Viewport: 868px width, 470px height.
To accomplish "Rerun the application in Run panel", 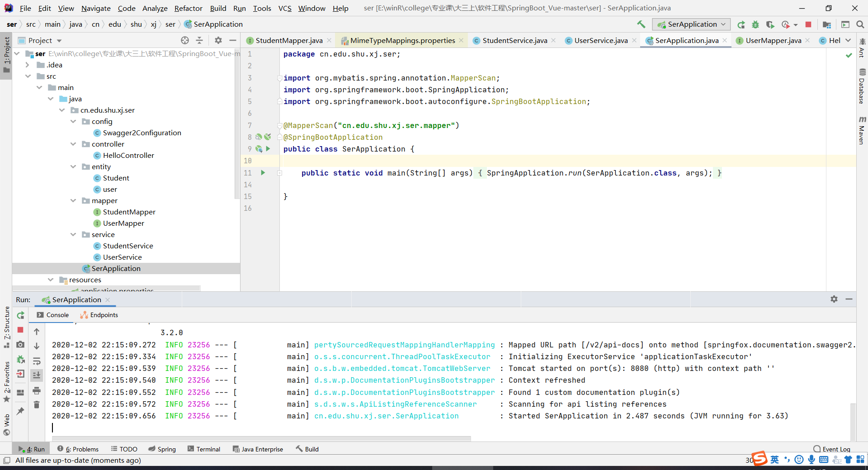I will click(x=20, y=315).
